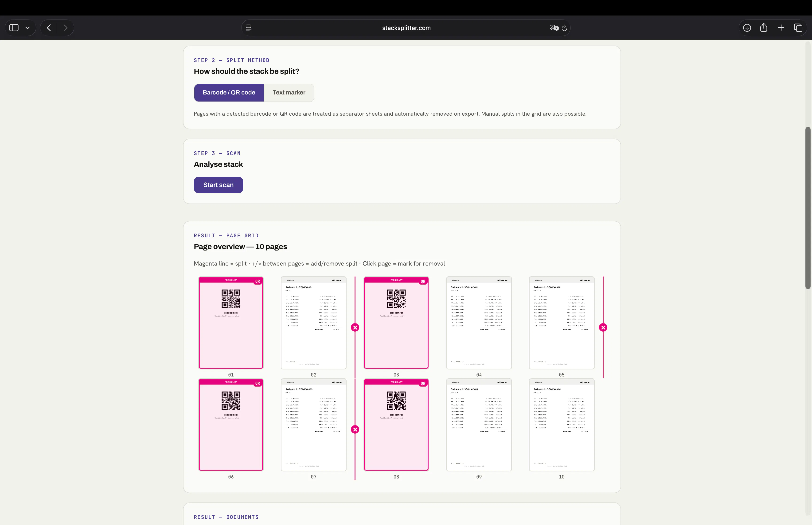Remove the split after page 05

(x=603, y=327)
